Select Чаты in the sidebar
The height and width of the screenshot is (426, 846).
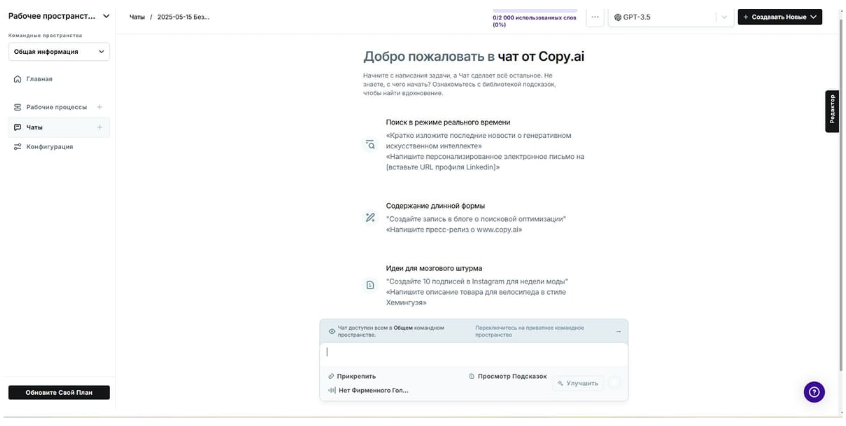[59, 127]
